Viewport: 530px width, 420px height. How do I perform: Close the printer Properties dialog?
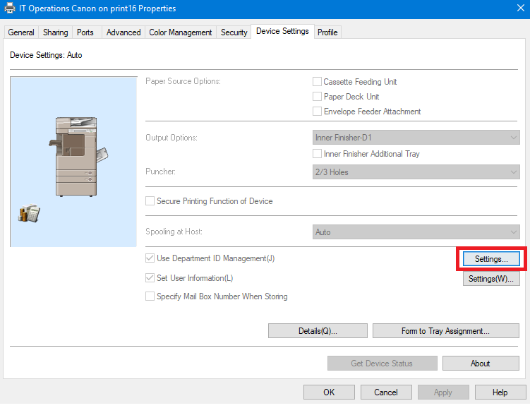point(521,8)
